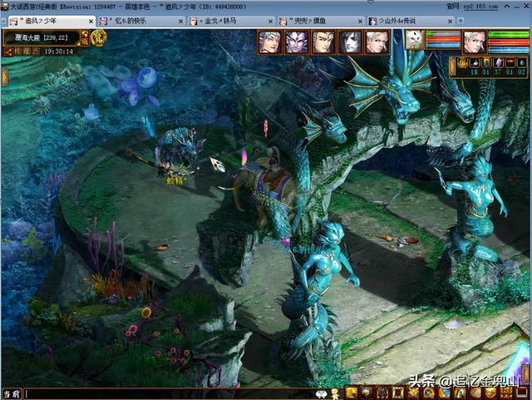Select the first team member portrait
Viewport: 532px width, 400px height.
click(269, 42)
